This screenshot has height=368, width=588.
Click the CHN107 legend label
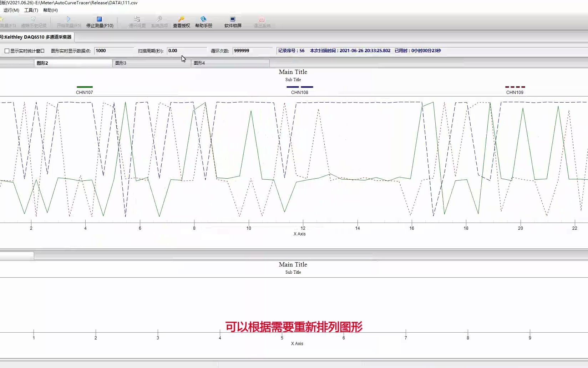(85, 93)
